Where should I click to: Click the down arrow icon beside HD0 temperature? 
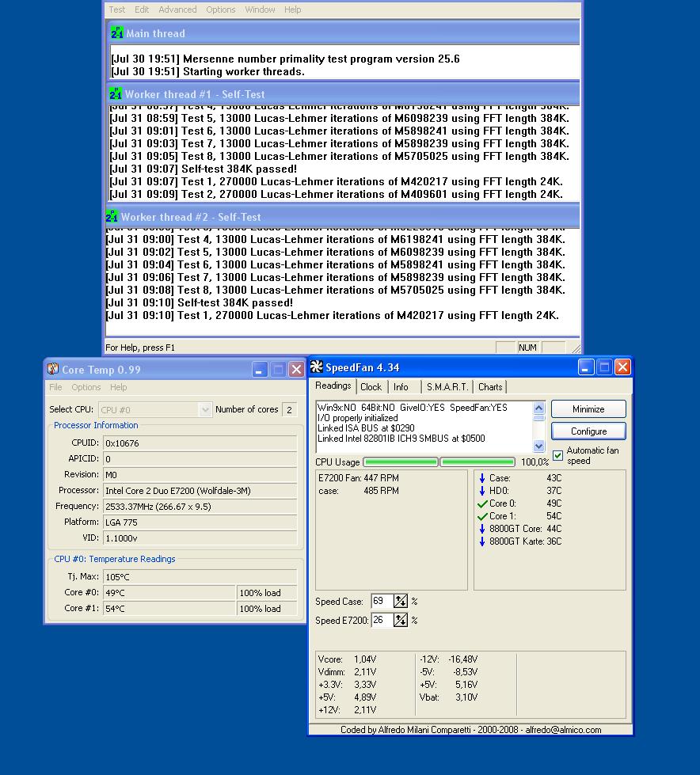(482, 491)
